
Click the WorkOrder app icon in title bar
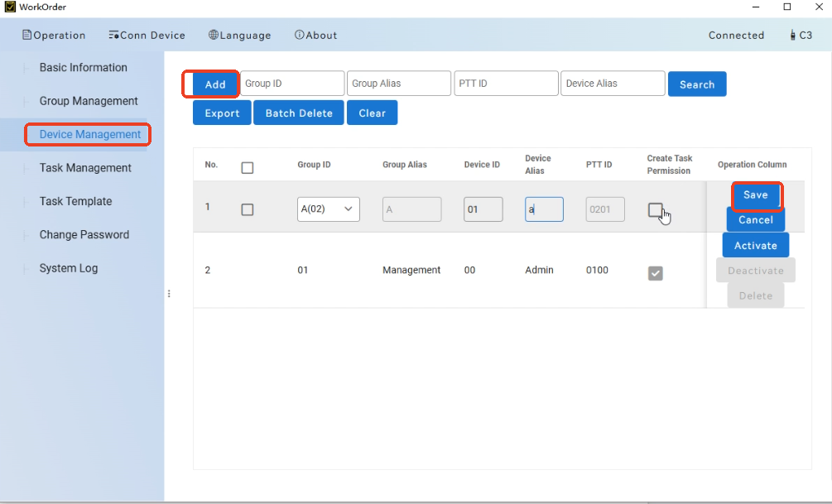[10, 7]
